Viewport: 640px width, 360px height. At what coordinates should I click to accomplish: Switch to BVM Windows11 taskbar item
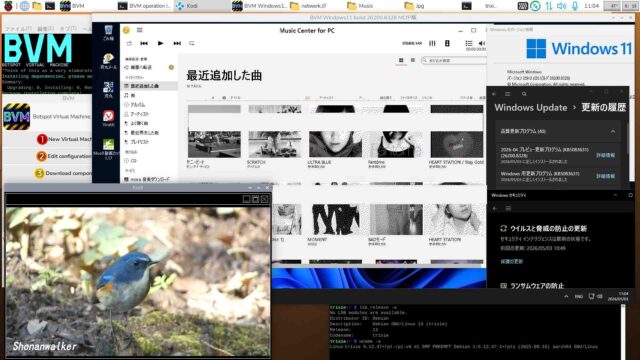259,6
